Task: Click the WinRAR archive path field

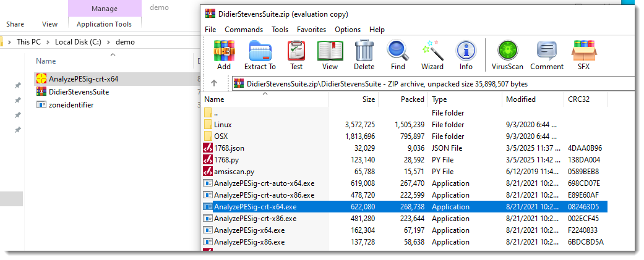Action: pyautogui.click(x=433, y=83)
